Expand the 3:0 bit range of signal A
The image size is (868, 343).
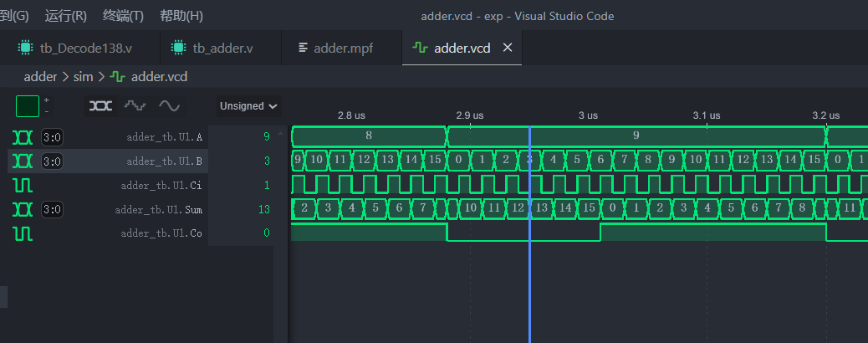(x=52, y=136)
